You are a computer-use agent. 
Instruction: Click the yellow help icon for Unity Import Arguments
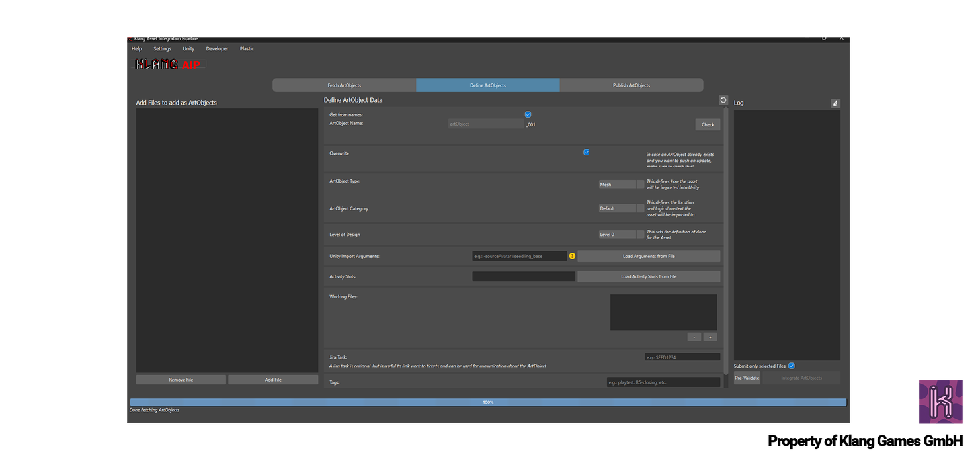[x=572, y=256]
